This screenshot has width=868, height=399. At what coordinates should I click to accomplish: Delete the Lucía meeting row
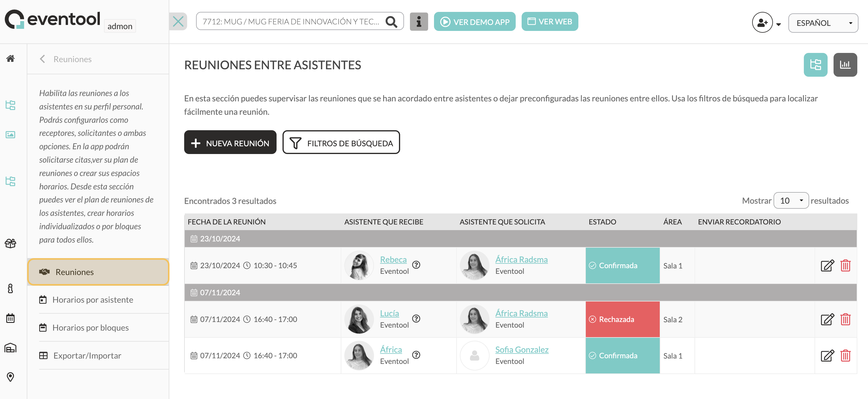coord(845,319)
